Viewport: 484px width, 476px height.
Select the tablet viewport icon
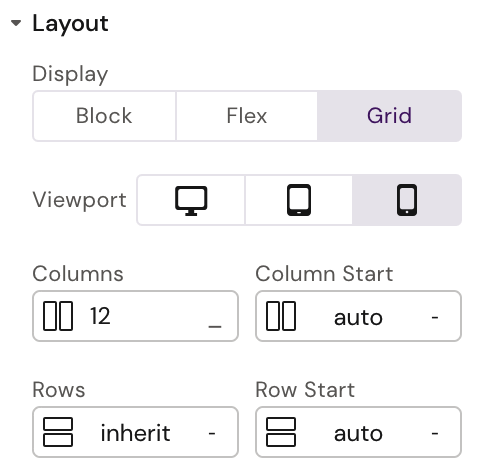coord(299,200)
